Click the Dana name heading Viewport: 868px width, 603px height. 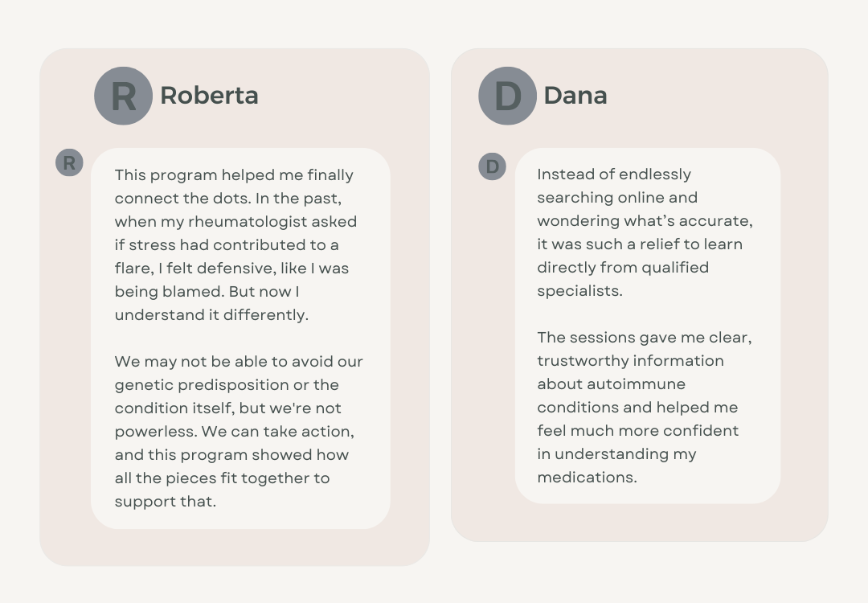point(575,95)
